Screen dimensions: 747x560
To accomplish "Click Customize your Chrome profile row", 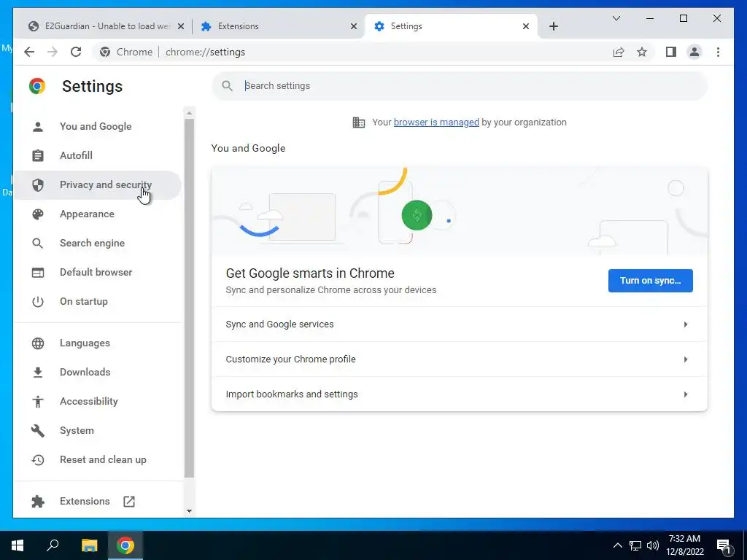I will pyautogui.click(x=460, y=359).
